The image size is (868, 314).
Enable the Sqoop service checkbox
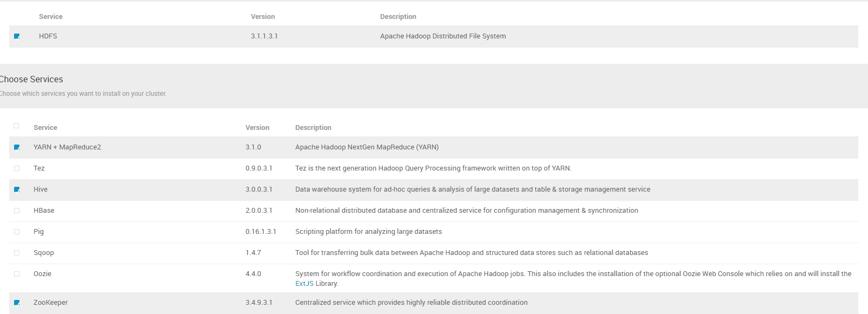(x=17, y=253)
